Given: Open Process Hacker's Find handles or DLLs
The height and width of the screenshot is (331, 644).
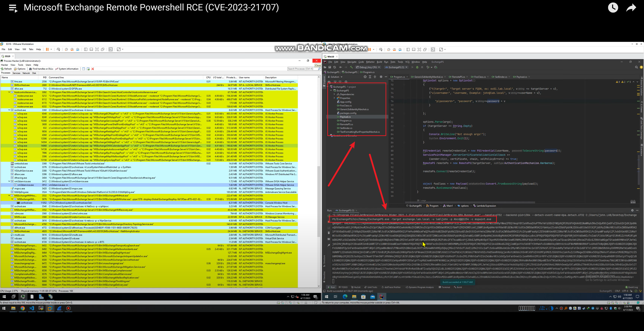Looking at the screenshot, I should click(41, 69).
